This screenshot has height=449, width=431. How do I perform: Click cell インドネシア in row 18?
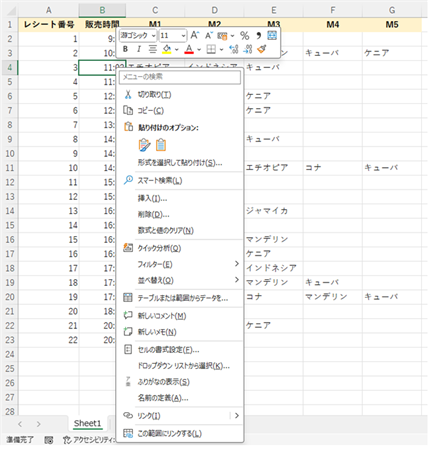pyautogui.click(x=274, y=268)
